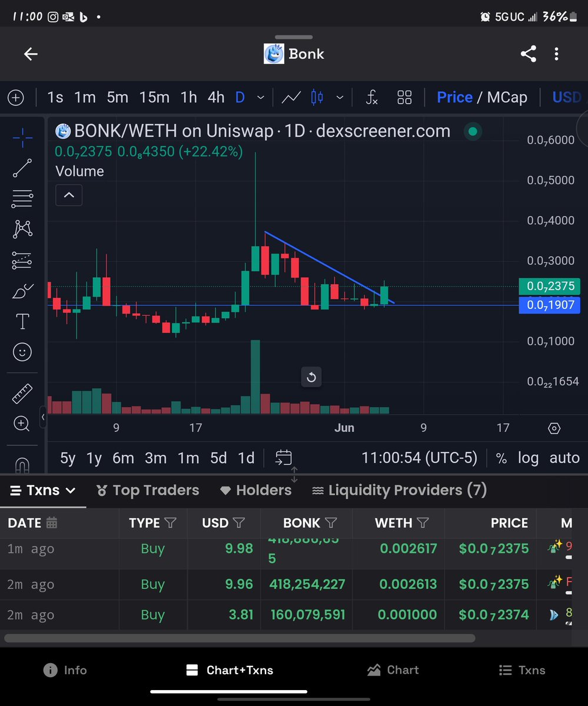Select the XABCD pattern tool
This screenshot has width=588, height=706.
[22, 229]
